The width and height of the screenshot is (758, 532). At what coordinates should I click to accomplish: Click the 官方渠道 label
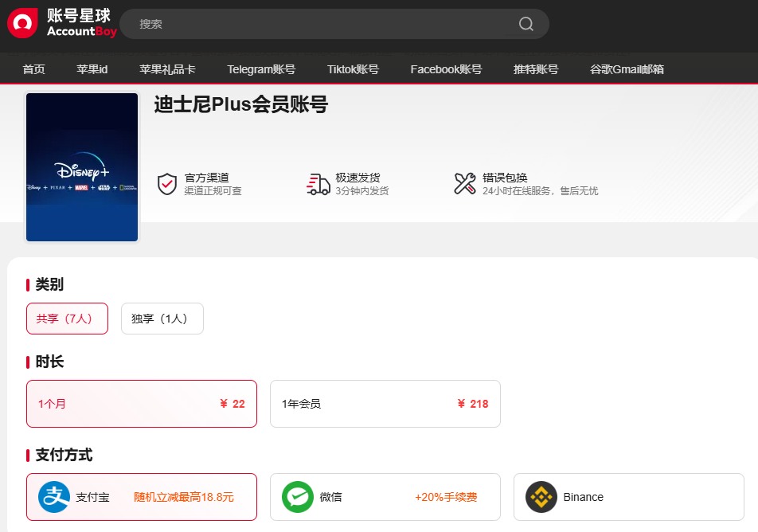[207, 178]
